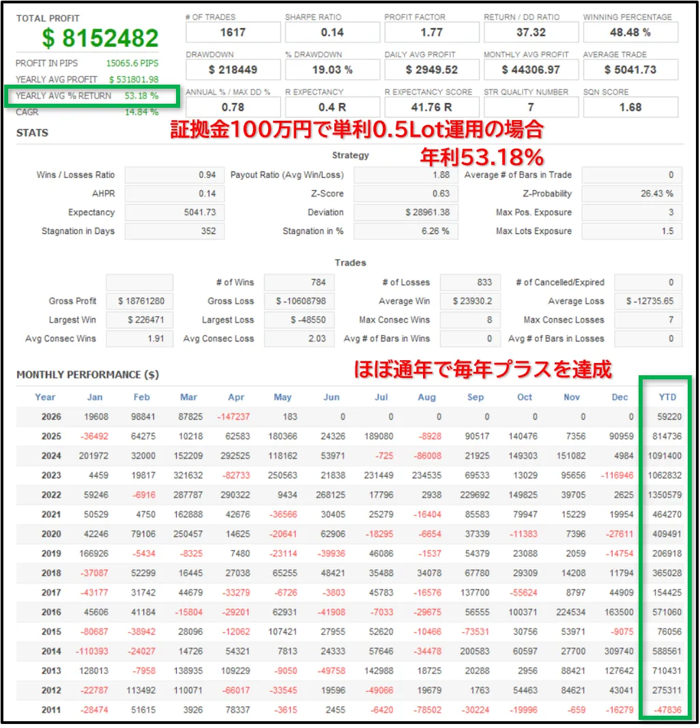Select the 2012 February value 113492
Screen dimensions: 700x728
[141, 690]
